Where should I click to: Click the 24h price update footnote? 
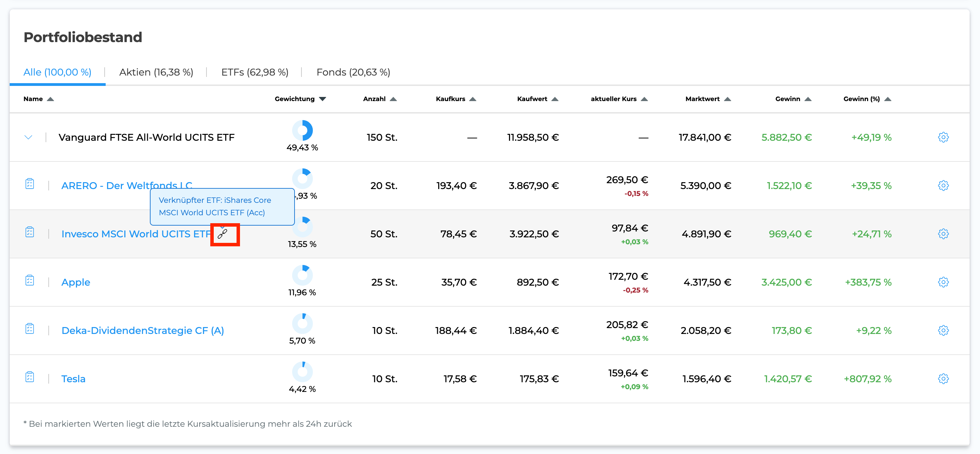tap(188, 424)
